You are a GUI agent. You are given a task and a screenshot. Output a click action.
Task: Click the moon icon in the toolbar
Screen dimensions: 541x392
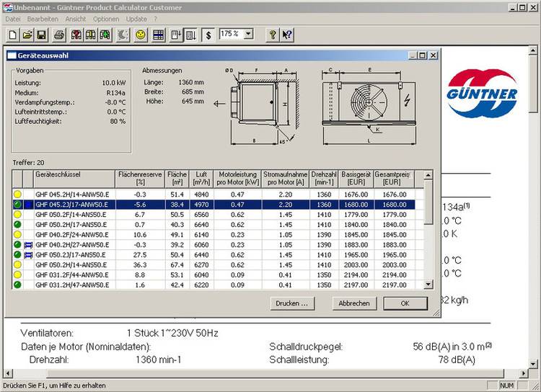coord(123,35)
